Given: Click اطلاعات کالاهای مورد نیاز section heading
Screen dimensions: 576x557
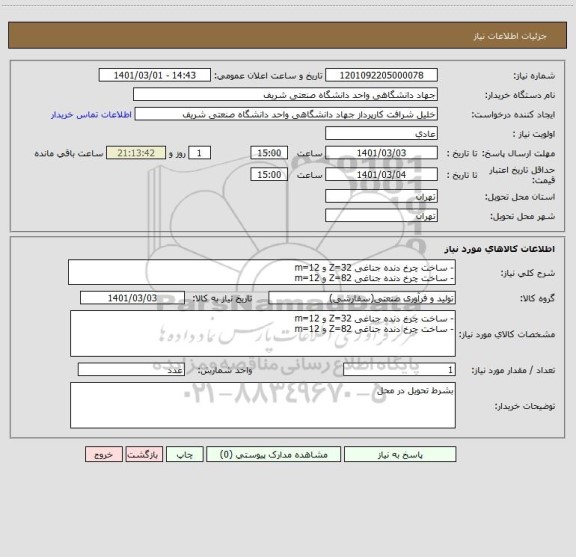Looking at the screenshot, I should [500, 249].
